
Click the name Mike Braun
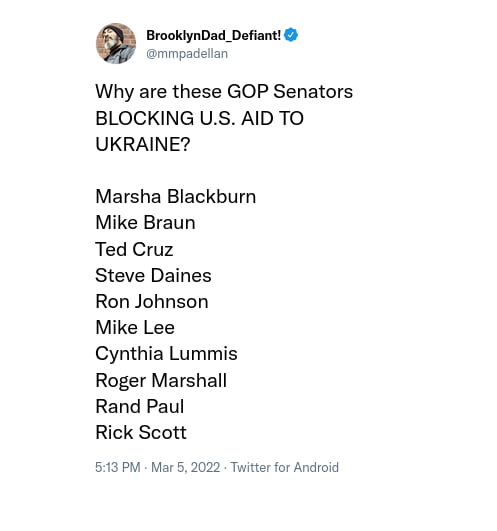click(x=146, y=222)
